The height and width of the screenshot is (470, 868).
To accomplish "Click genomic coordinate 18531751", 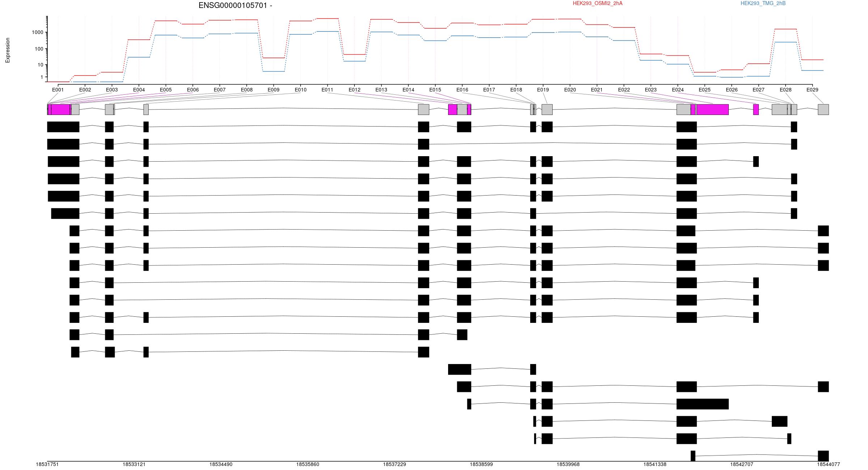I will tap(47, 464).
